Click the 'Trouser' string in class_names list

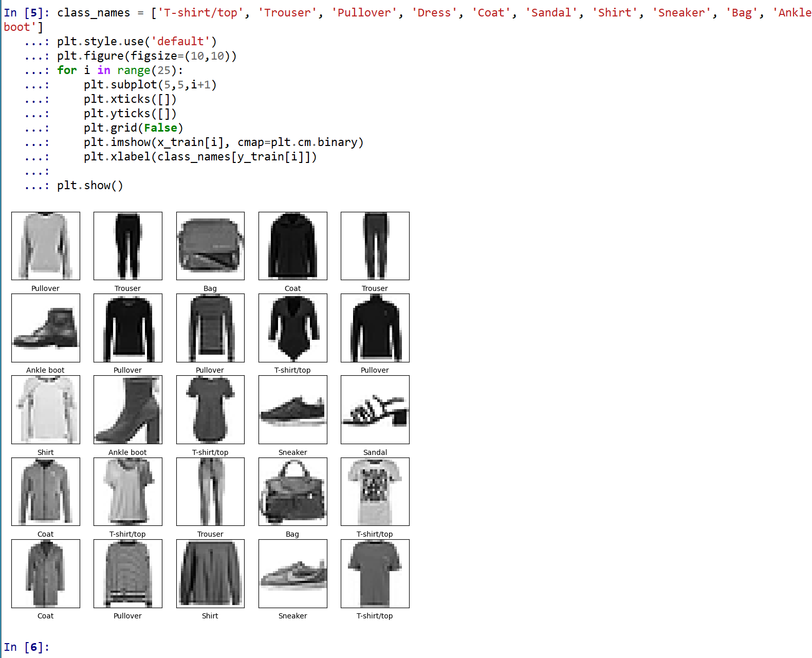(287, 12)
